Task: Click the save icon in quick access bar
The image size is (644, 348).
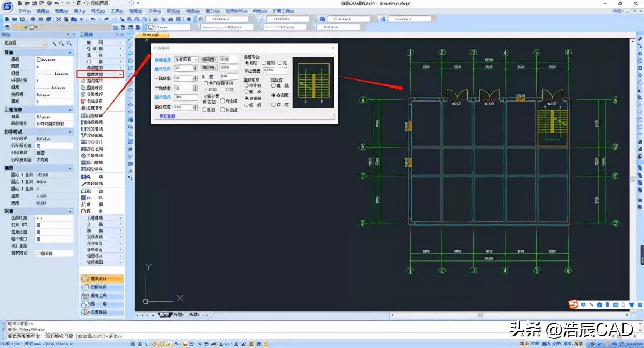Action: tap(34, 3)
